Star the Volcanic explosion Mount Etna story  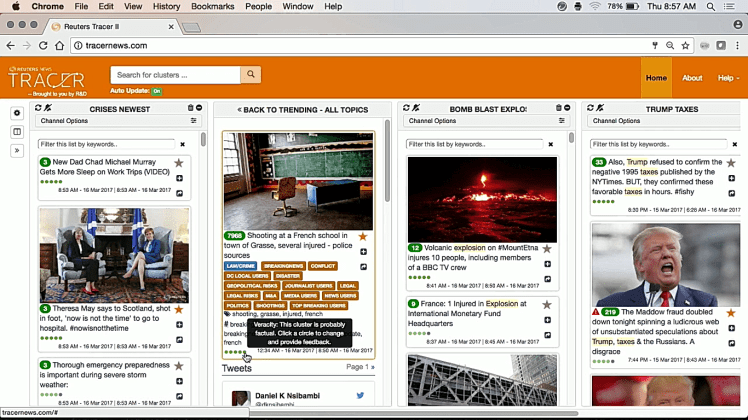pos(547,249)
